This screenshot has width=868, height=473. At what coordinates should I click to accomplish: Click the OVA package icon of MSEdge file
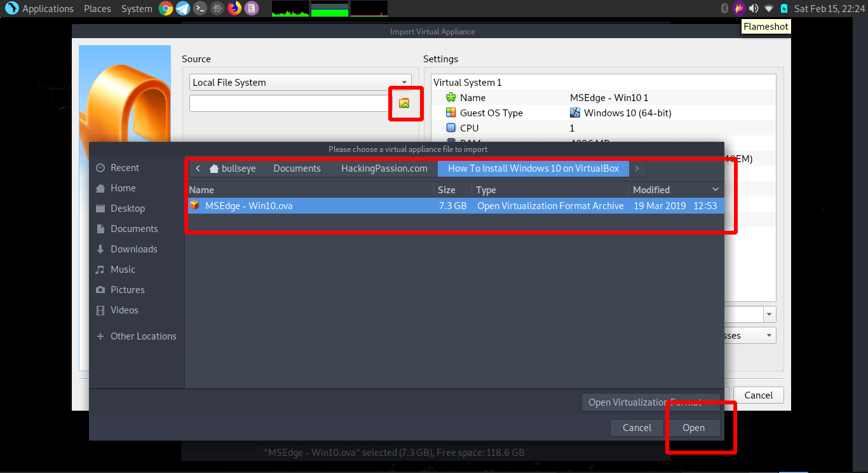coord(195,205)
